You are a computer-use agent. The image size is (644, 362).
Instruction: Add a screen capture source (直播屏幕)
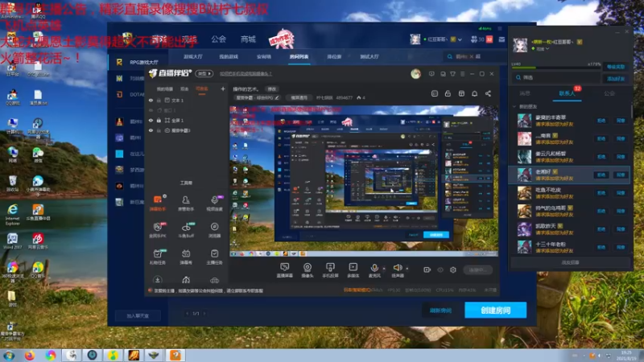tap(285, 270)
